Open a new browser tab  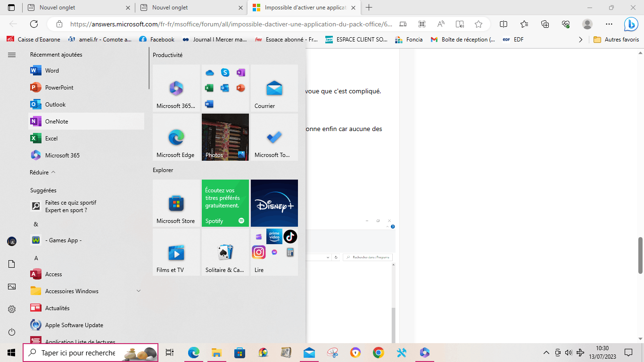pyautogui.click(x=369, y=8)
